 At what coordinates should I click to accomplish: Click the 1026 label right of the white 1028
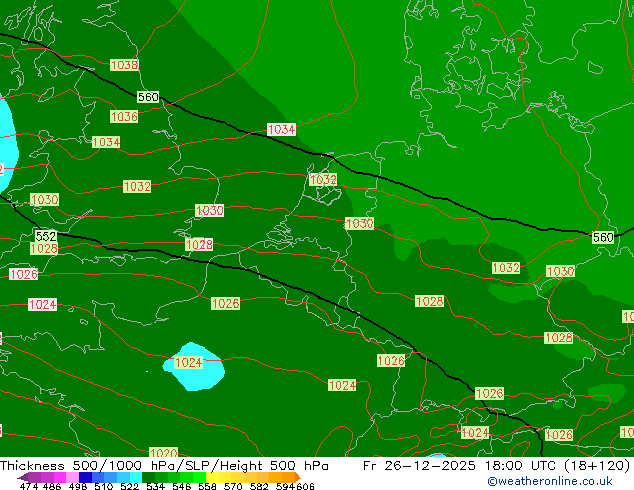pos(225,304)
